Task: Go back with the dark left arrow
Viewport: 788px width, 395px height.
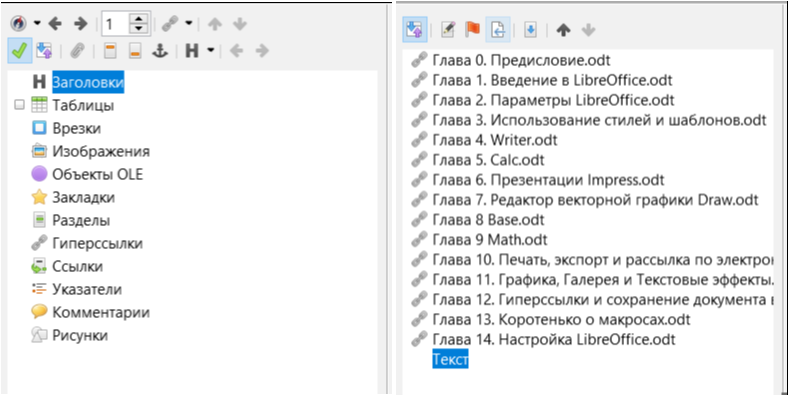Action: 55,23
